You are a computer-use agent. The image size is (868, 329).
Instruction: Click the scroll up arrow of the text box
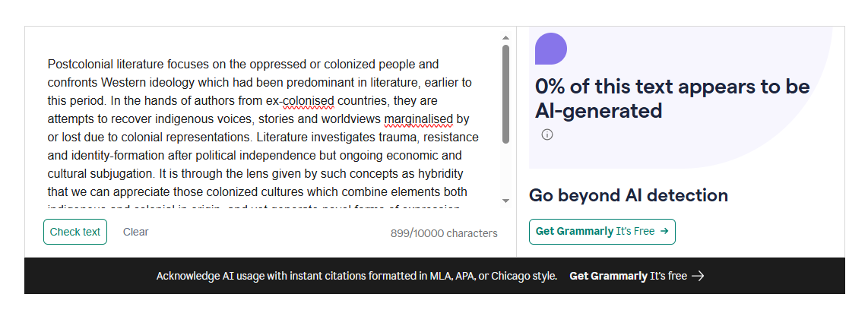(505, 37)
